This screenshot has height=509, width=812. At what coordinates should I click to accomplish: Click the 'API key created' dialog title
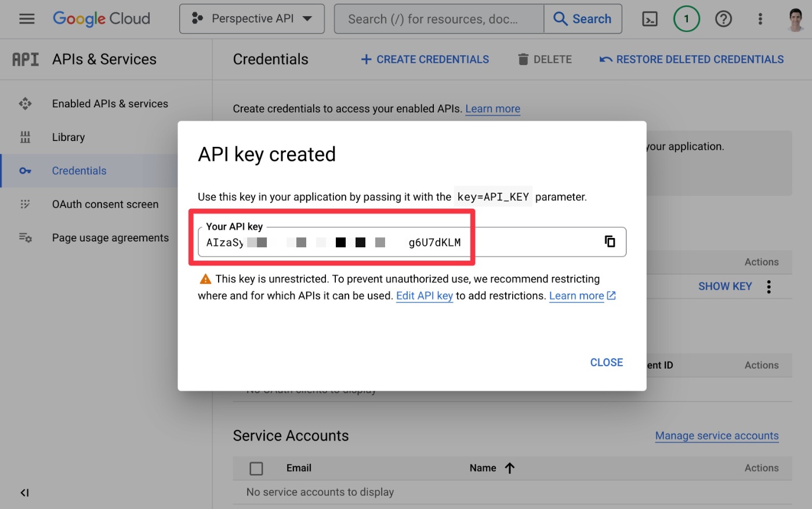coord(267,154)
